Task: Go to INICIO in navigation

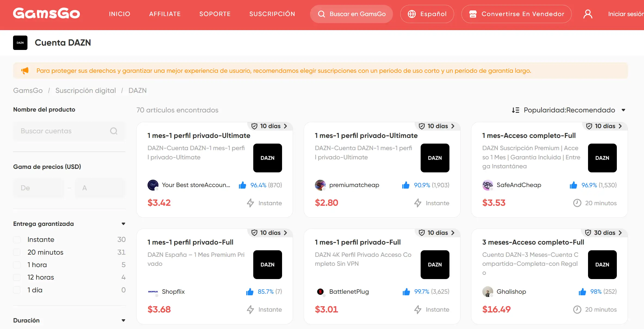Action: [x=120, y=14]
